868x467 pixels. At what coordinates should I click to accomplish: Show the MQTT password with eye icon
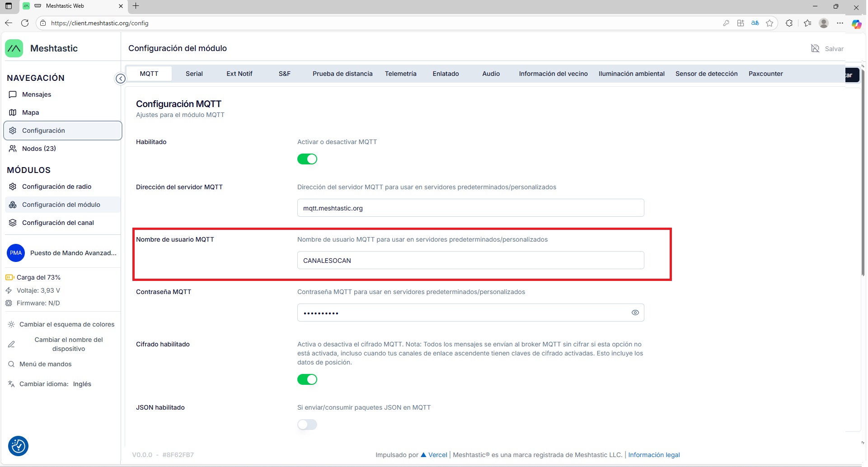[635, 313]
